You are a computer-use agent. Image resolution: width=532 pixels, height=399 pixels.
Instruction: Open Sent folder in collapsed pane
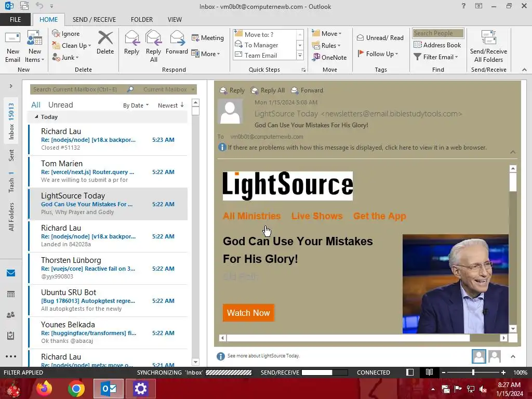11,155
